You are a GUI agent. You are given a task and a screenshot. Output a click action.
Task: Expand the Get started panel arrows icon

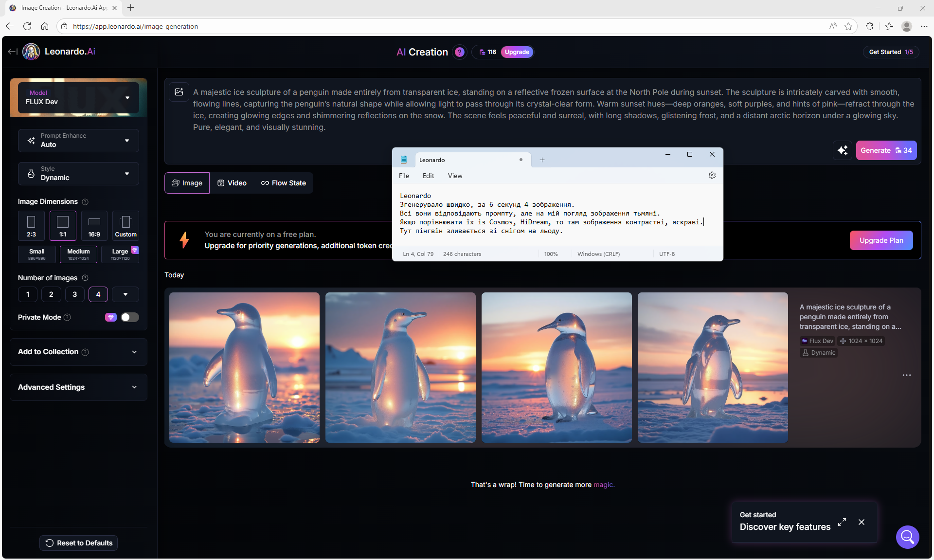[x=842, y=522]
